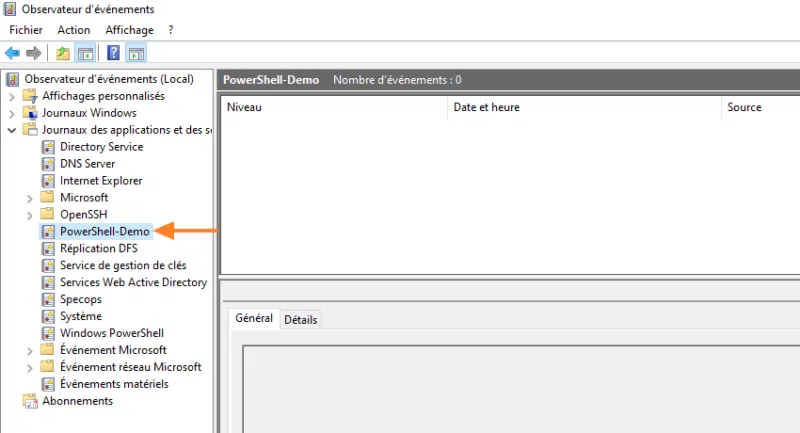
Task: Click the up one level folder icon
Action: [63, 53]
